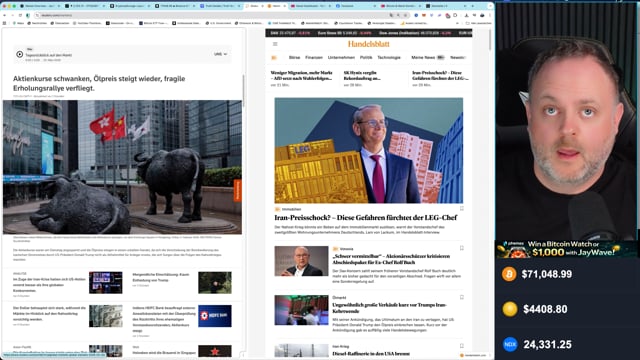Open the HDFC Bank logo thumbnail
640x360 pixels.
[215, 316]
